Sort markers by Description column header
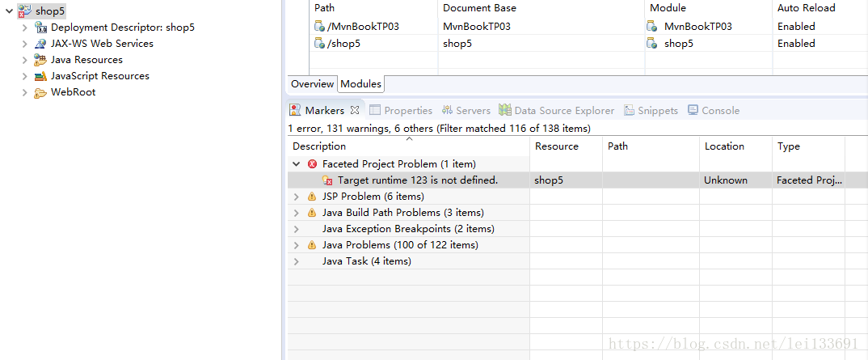Viewport: 868px width, 360px height. pos(408,146)
